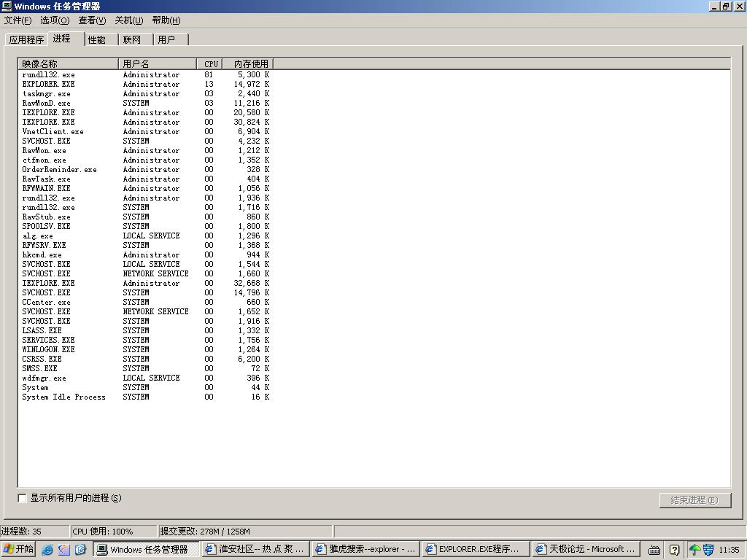Click the second Quick Launch icon
Image resolution: width=747 pixels, height=560 pixels.
64,550
